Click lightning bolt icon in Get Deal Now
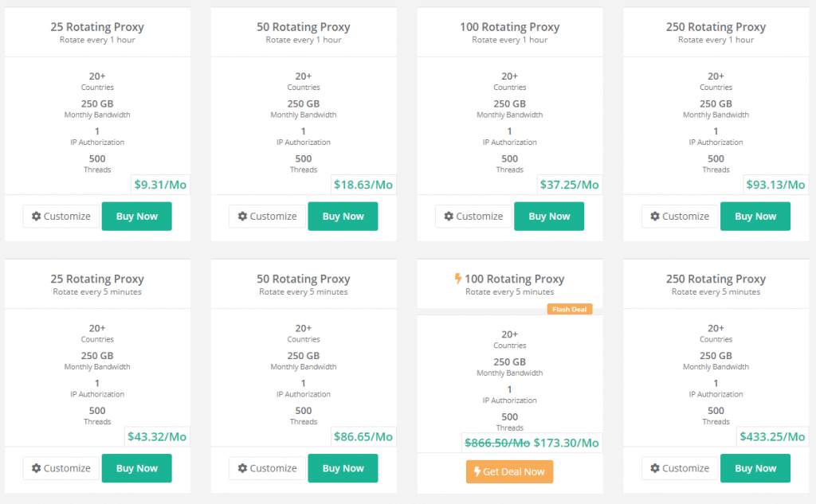This screenshot has width=816, height=504. pos(477,471)
